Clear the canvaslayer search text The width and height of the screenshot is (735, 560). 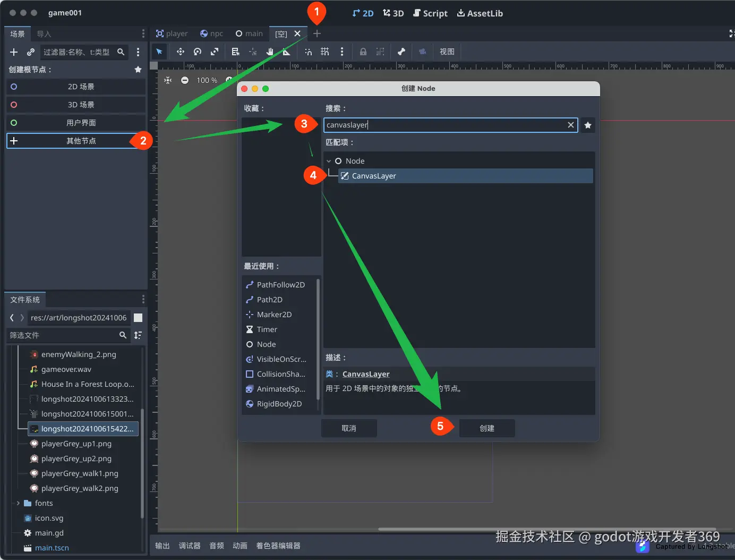[x=571, y=125]
